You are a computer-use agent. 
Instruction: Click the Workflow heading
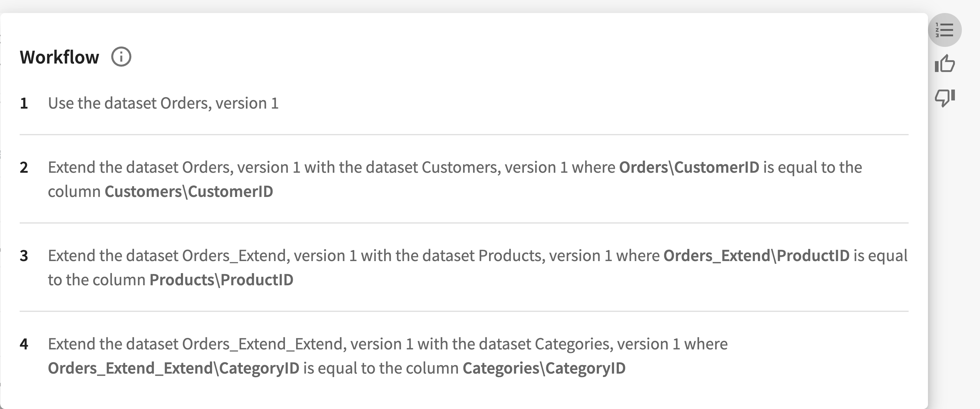(59, 57)
